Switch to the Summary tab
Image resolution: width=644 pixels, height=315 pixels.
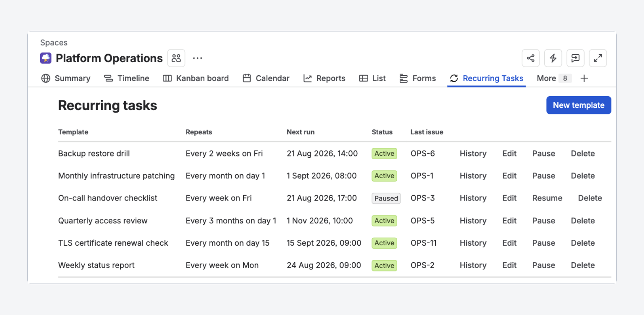[x=66, y=78]
